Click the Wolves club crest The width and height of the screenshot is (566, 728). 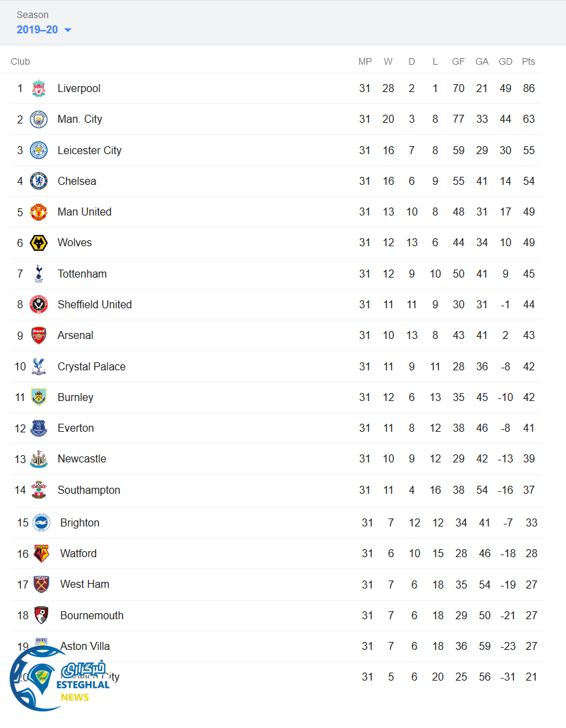39,243
